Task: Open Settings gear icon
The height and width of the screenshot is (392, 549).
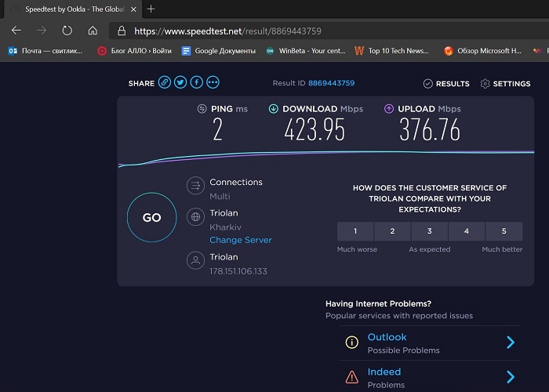Action: [x=485, y=84]
